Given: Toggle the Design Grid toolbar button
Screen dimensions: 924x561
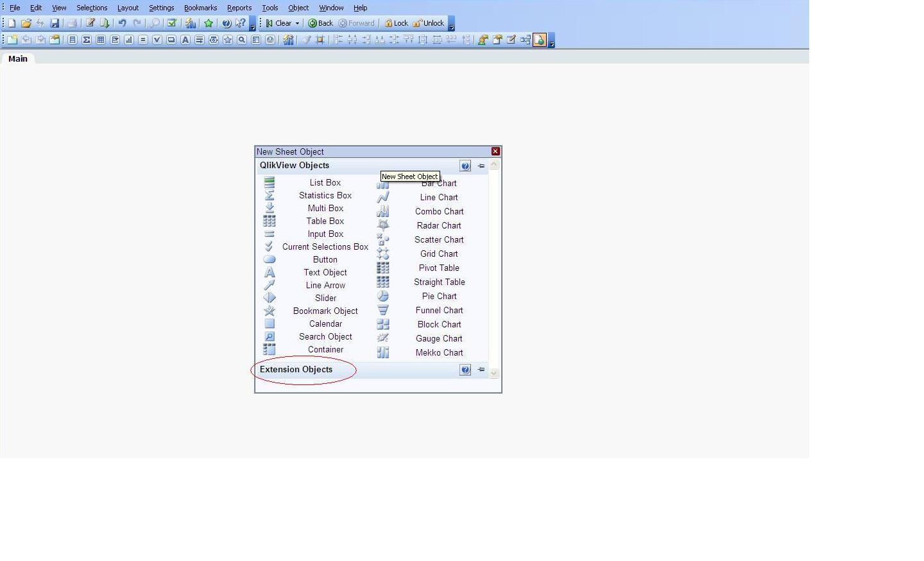Looking at the screenshot, I should click(x=320, y=40).
